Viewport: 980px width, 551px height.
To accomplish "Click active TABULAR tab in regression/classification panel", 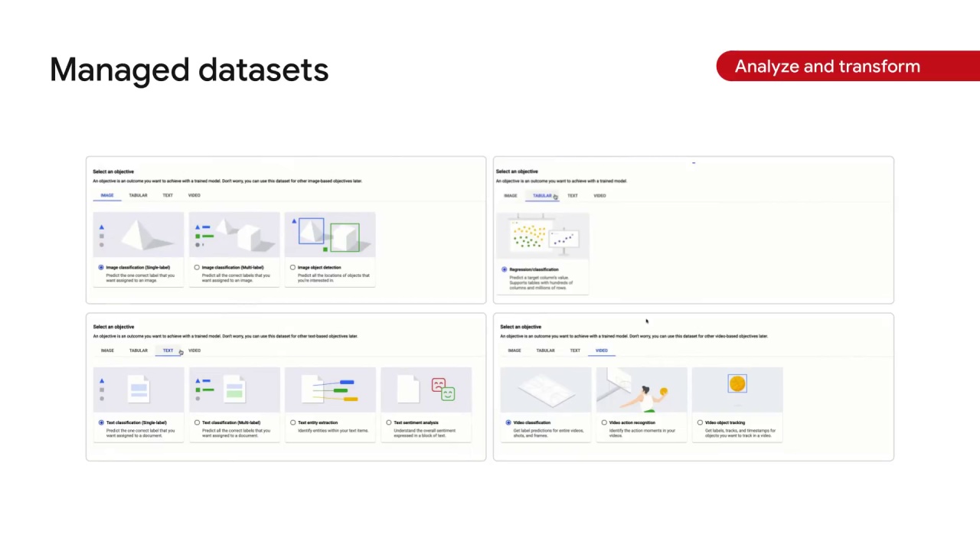I will [542, 196].
